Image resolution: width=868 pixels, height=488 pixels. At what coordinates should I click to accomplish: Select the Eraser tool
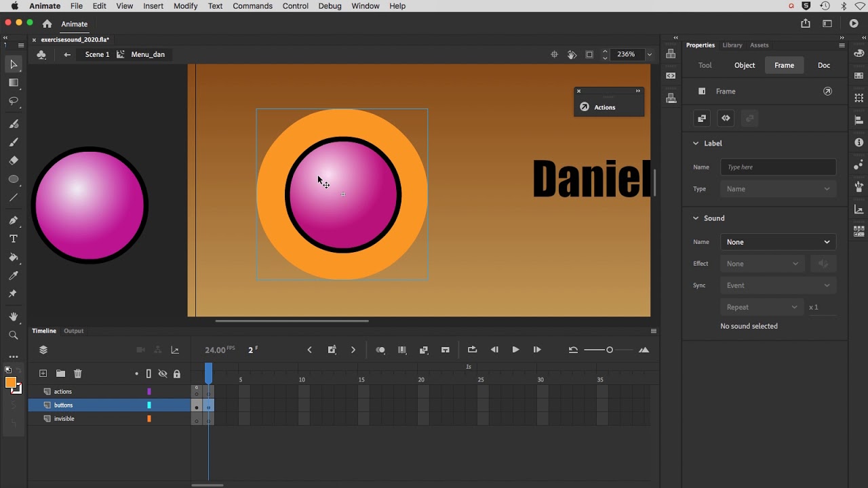click(x=14, y=161)
